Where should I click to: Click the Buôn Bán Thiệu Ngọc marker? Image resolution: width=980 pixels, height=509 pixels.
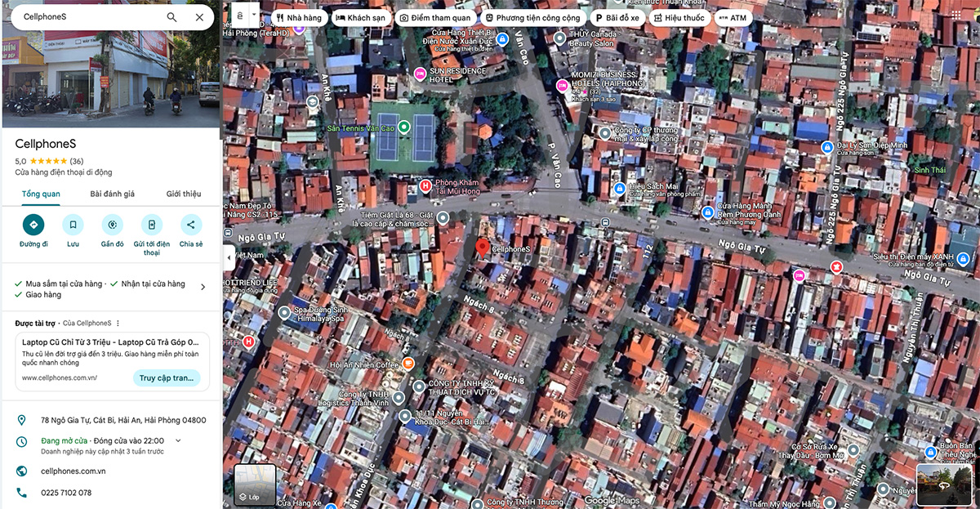click(930, 452)
